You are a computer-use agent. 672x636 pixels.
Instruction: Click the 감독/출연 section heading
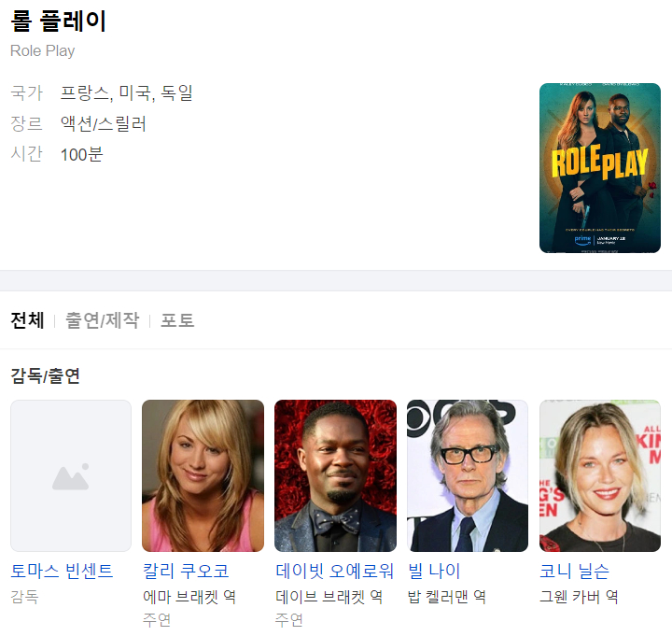coord(45,375)
